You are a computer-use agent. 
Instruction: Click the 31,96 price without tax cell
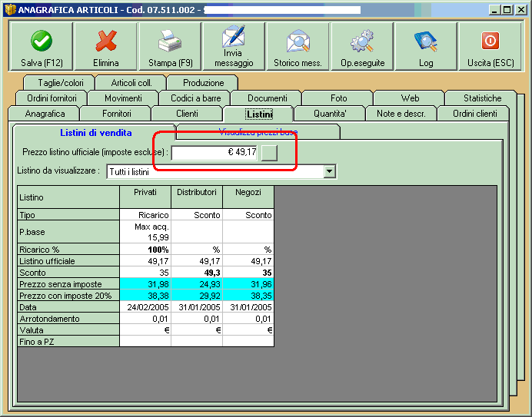pyautogui.click(x=248, y=284)
